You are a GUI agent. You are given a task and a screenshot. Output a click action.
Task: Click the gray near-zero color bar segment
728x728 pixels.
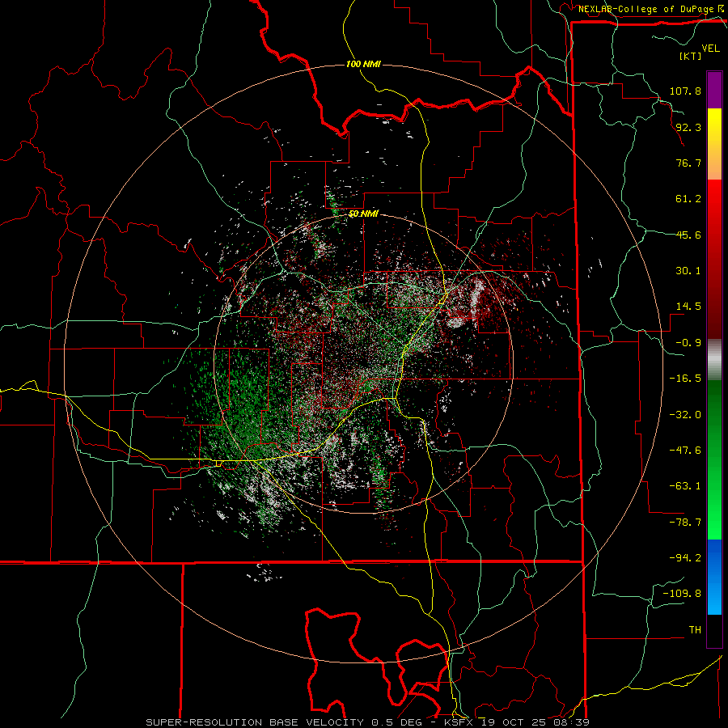click(x=714, y=360)
